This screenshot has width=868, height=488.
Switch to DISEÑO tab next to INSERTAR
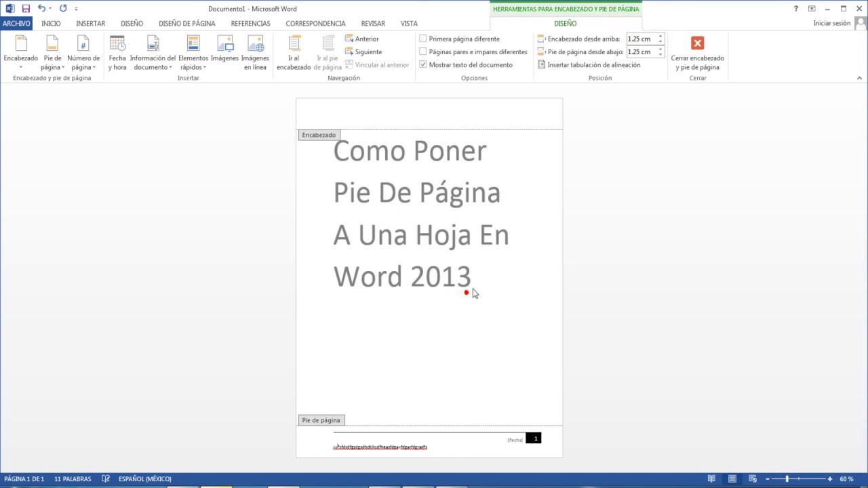click(132, 23)
